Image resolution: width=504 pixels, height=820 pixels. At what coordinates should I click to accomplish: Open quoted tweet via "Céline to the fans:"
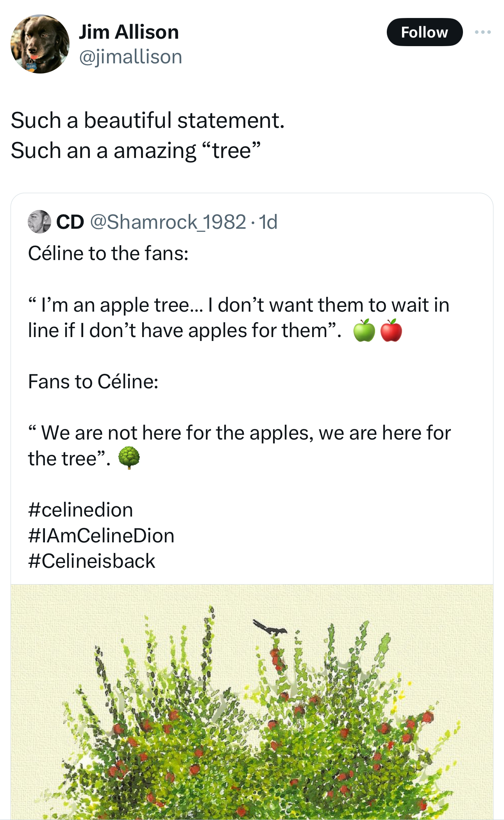108,253
